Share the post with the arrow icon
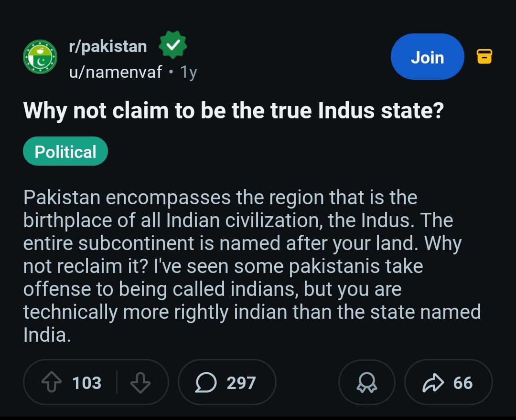 coord(433,383)
